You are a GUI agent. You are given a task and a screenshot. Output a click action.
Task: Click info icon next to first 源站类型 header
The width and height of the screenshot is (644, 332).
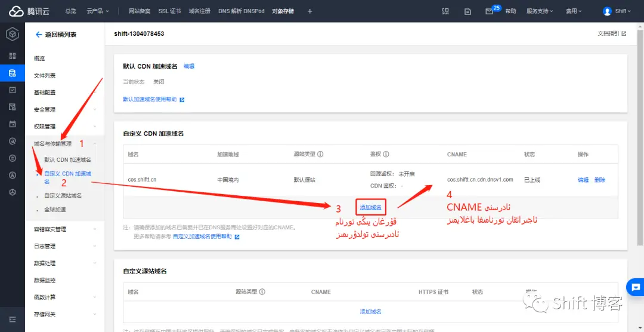pyautogui.click(x=320, y=154)
